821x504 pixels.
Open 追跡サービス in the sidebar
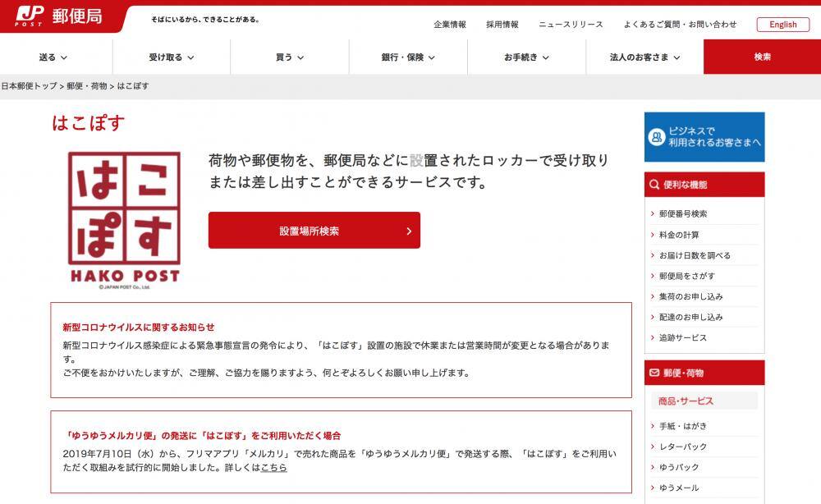click(683, 337)
